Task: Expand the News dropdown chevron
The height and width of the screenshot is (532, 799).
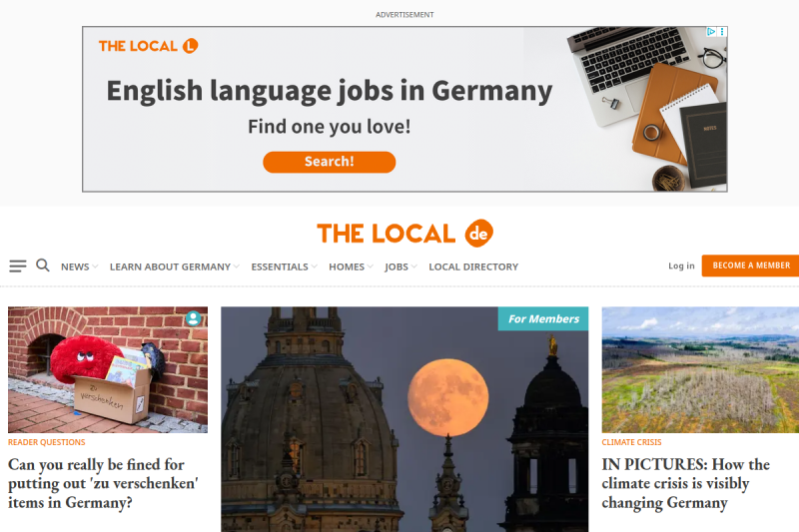Action: [x=95, y=266]
